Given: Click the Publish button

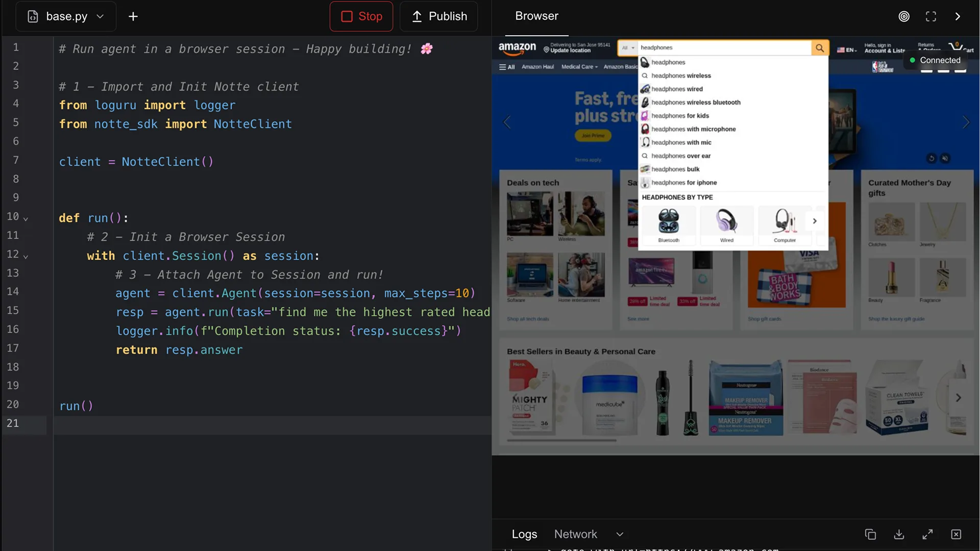Looking at the screenshot, I should [439, 16].
